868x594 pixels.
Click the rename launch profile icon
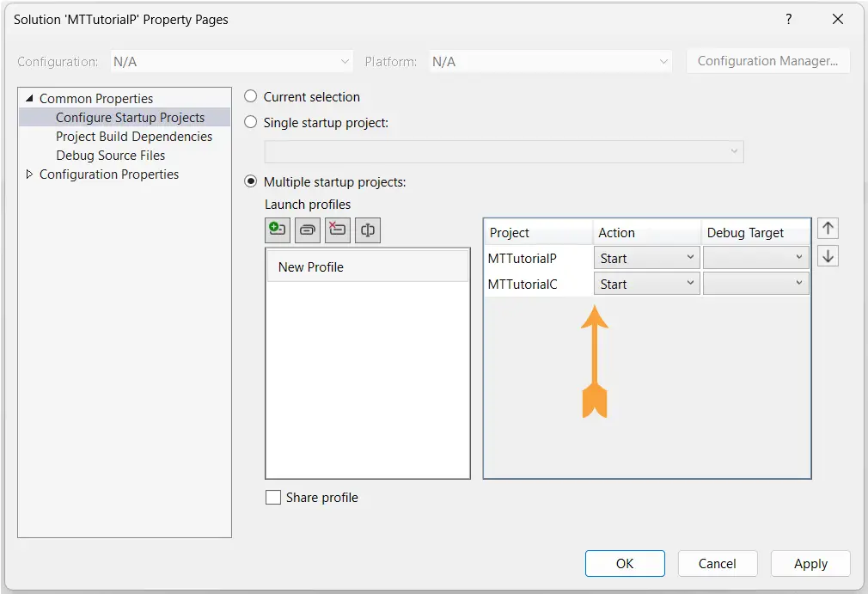coord(368,230)
